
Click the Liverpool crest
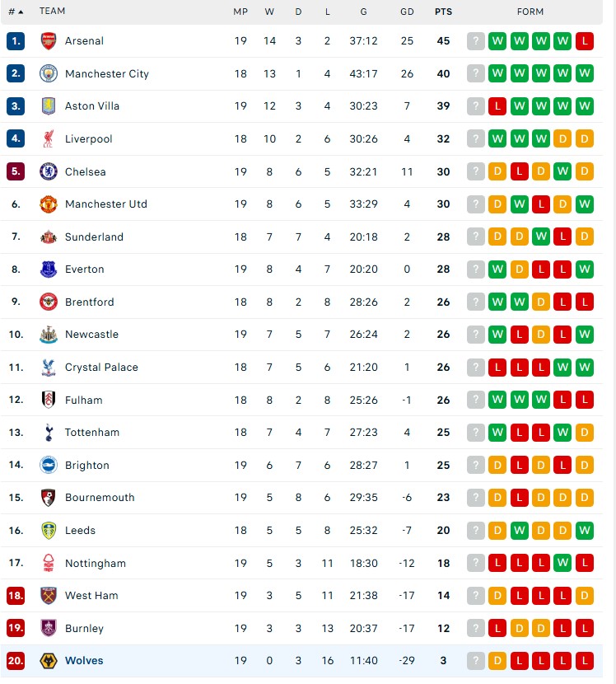coord(49,138)
